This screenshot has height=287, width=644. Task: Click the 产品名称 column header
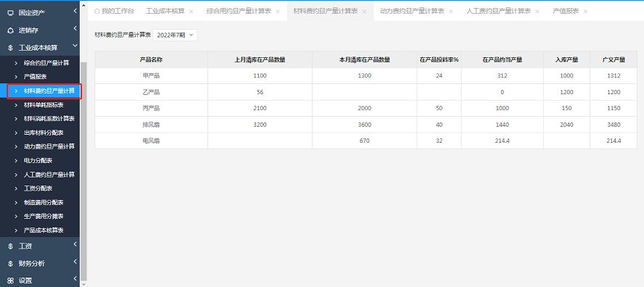(151, 59)
